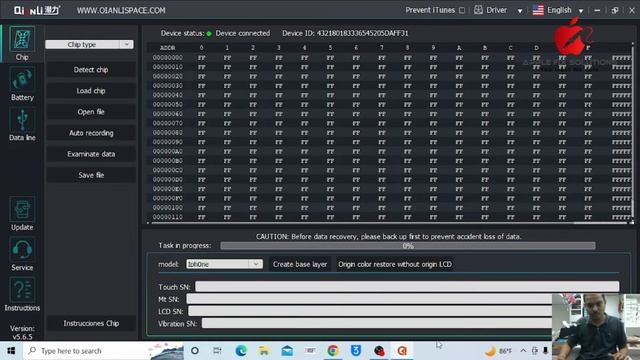Screen dimensions: 640x360
Task: Click the LCD SN input field
Action: (x=370, y=311)
